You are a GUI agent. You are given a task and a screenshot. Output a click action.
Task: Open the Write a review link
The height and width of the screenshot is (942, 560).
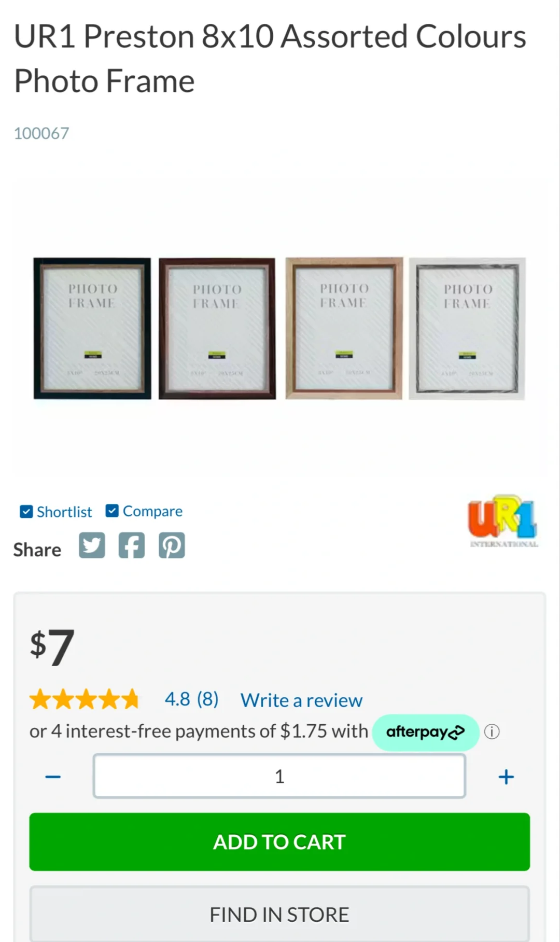tap(301, 700)
